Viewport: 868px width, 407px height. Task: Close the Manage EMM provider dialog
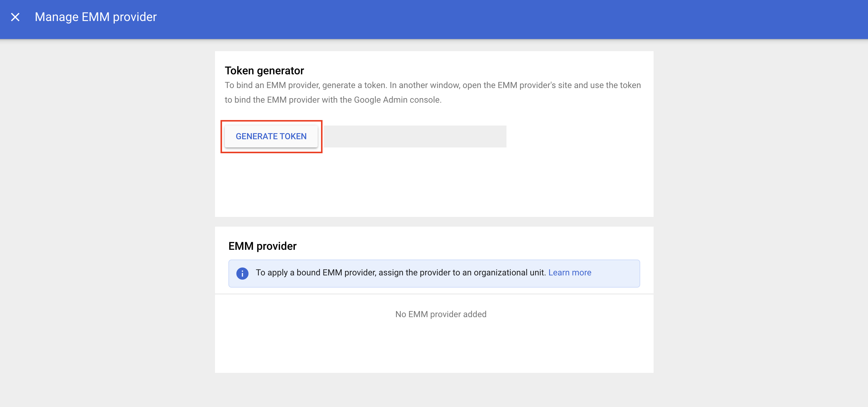pyautogui.click(x=15, y=17)
